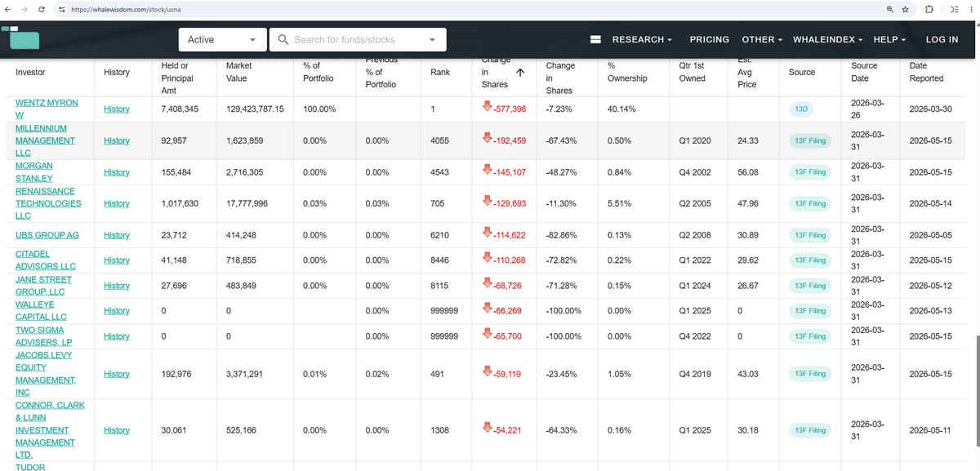Click the search magnifier icon
The height and width of the screenshot is (471, 980).
[x=283, y=39]
